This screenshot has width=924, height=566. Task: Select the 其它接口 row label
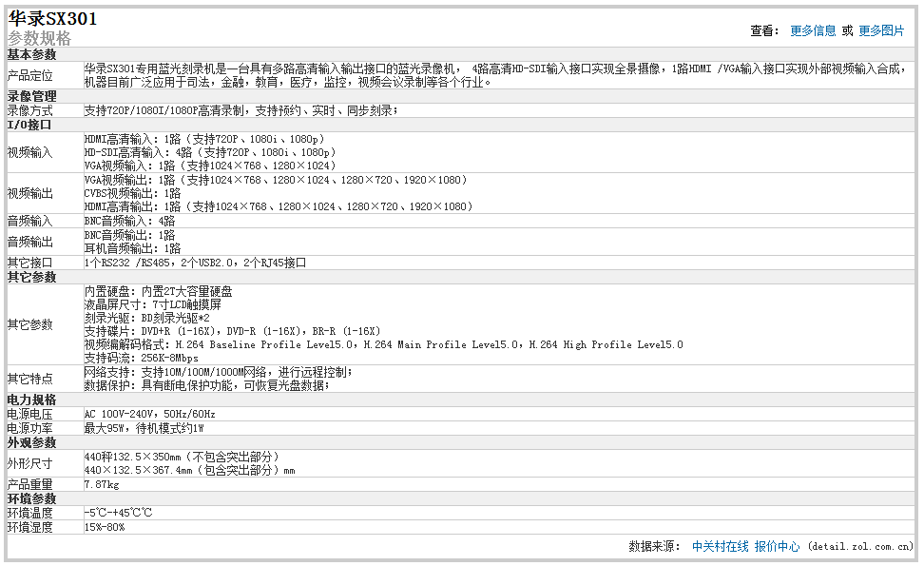click(x=30, y=263)
